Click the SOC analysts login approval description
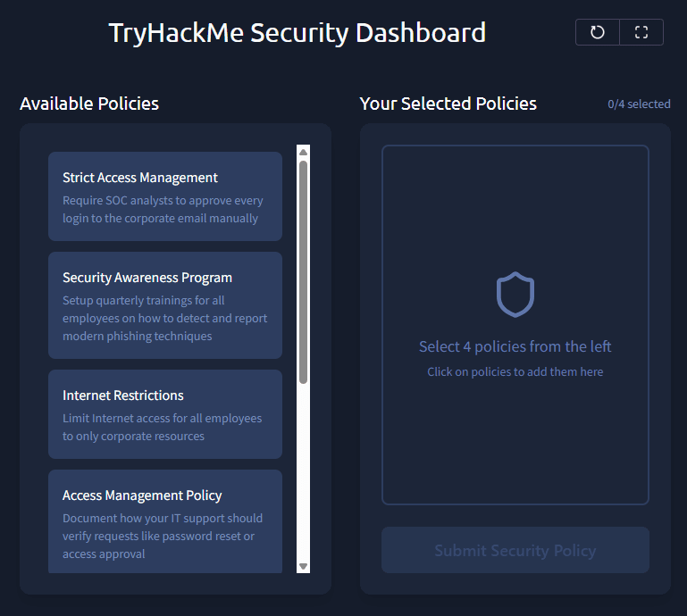The height and width of the screenshot is (616, 687). pyautogui.click(x=163, y=210)
